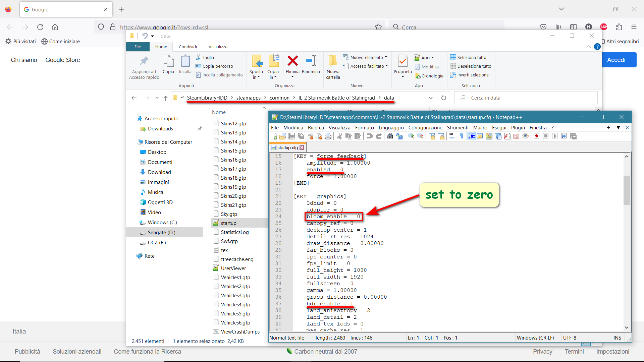Click the Print icon in Notepad++ toolbar
The image size is (644, 362).
pyautogui.click(x=328, y=136)
